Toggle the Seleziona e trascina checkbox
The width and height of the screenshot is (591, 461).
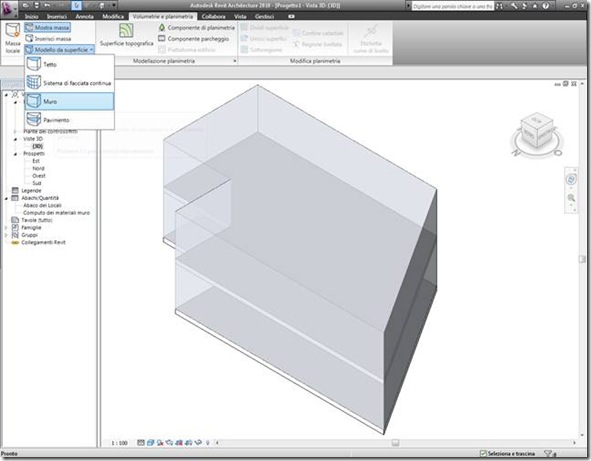483,453
